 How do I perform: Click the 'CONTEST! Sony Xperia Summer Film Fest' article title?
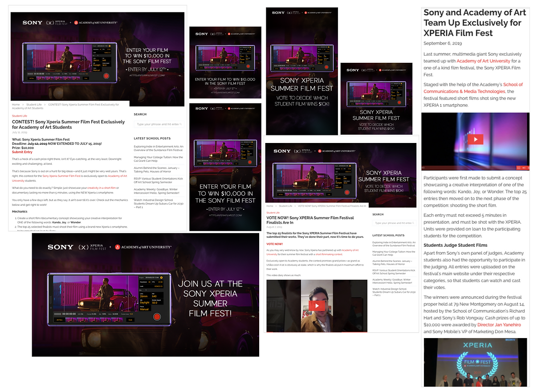point(68,124)
